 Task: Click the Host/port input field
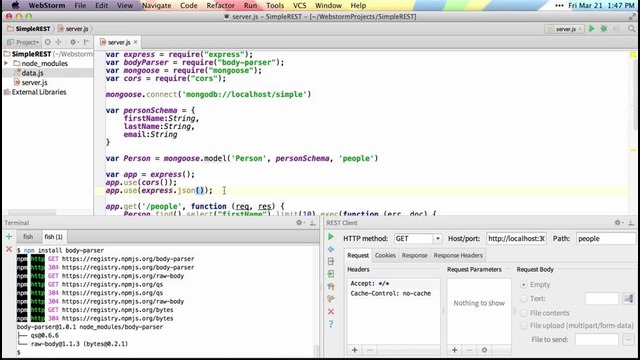tap(516, 238)
